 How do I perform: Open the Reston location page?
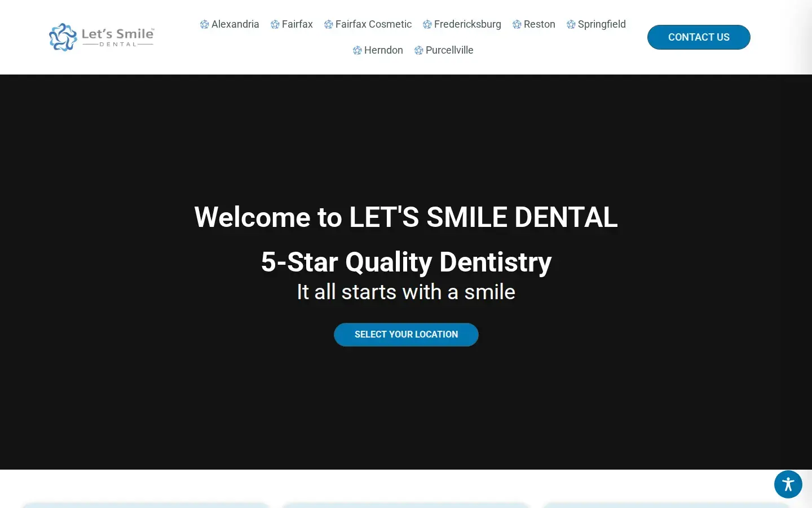pos(540,24)
